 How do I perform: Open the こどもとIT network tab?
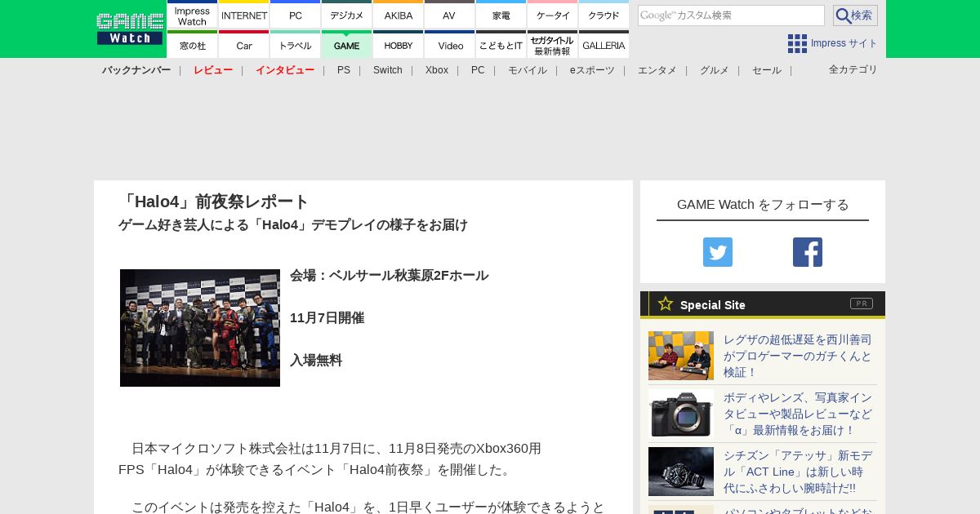coord(501,45)
